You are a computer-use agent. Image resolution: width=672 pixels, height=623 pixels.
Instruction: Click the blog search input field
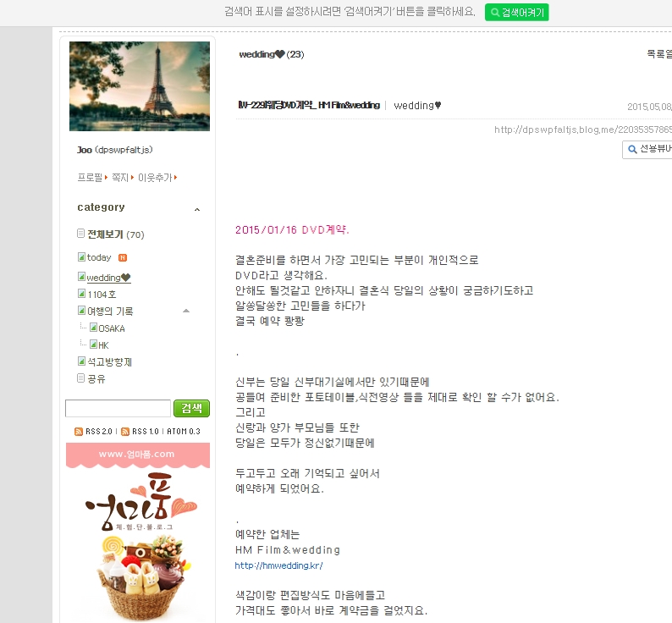[118, 408]
